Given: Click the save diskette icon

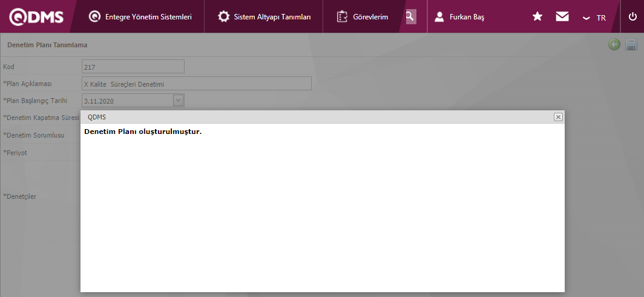Looking at the screenshot, I should coord(631,44).
